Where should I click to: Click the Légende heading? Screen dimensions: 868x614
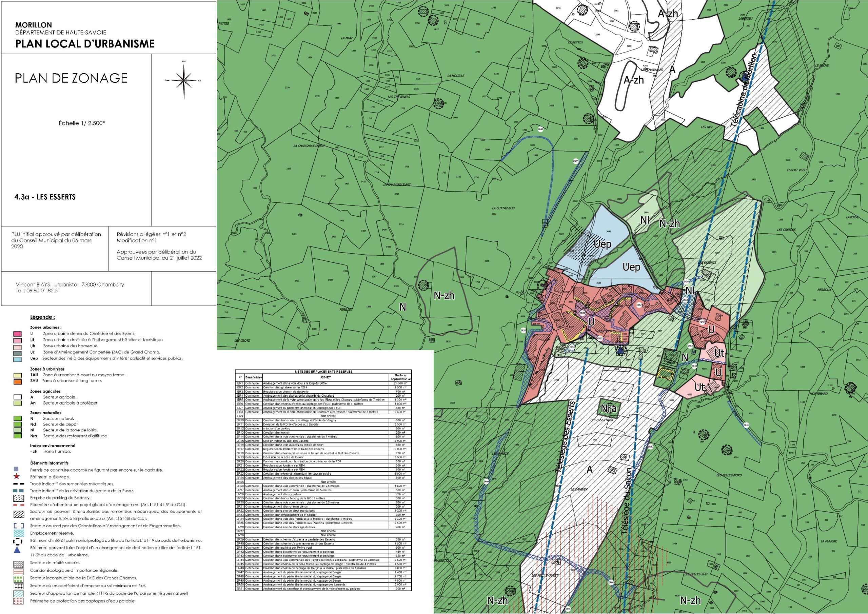42,317
